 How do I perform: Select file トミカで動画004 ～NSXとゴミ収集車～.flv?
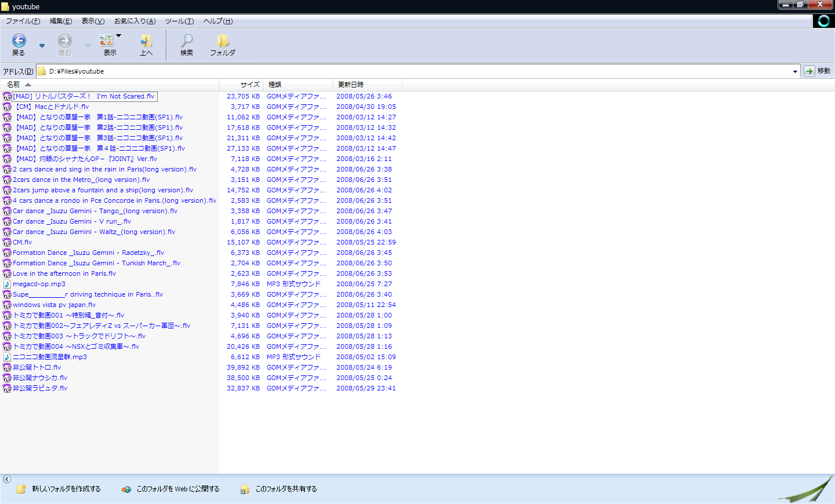[76, 346]
